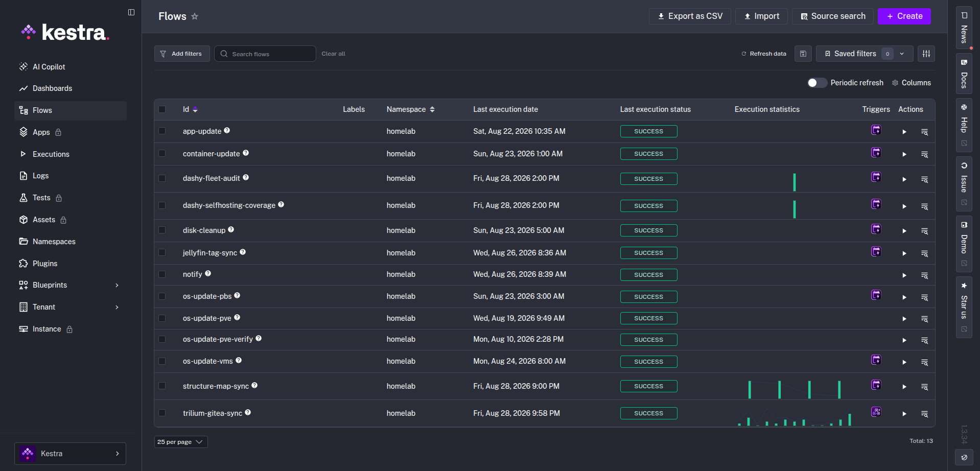Screen dimensions: 980x471
Task: Click the Create flow button
Action: pos(904,16)
